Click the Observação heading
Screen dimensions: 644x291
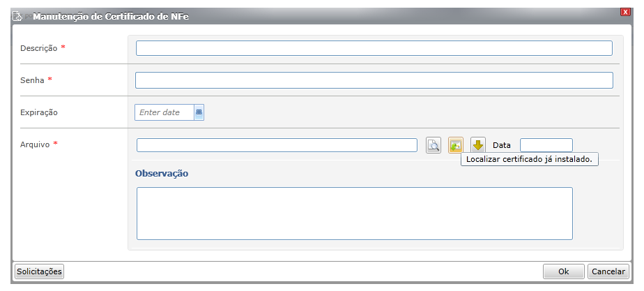[x=162, y=174]
